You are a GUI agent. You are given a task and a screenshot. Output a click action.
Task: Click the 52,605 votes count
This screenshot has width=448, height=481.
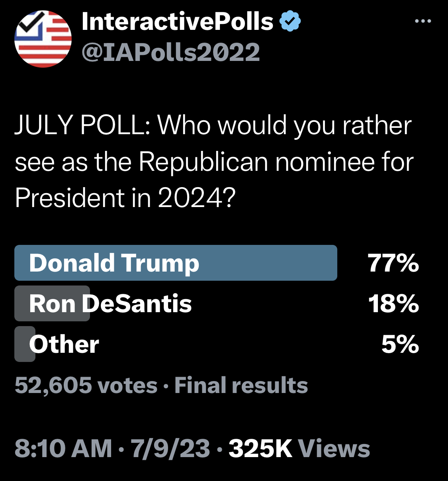click(x=86, y=385)
